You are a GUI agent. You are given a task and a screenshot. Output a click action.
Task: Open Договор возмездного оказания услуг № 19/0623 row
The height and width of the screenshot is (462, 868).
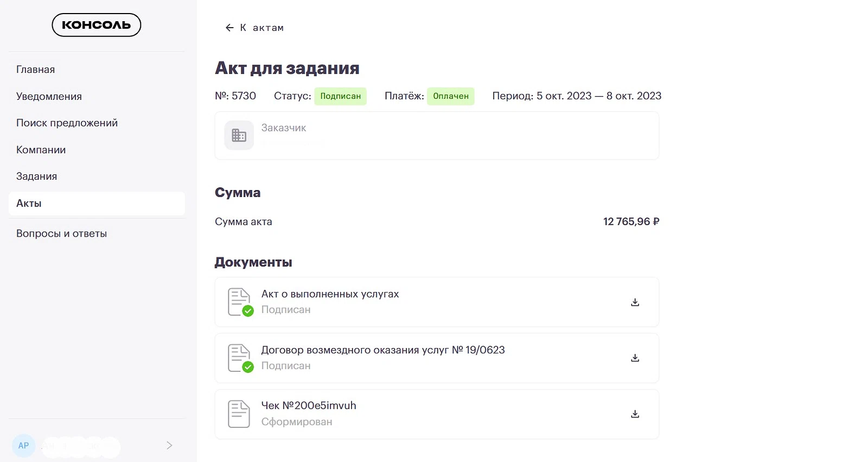437,358
